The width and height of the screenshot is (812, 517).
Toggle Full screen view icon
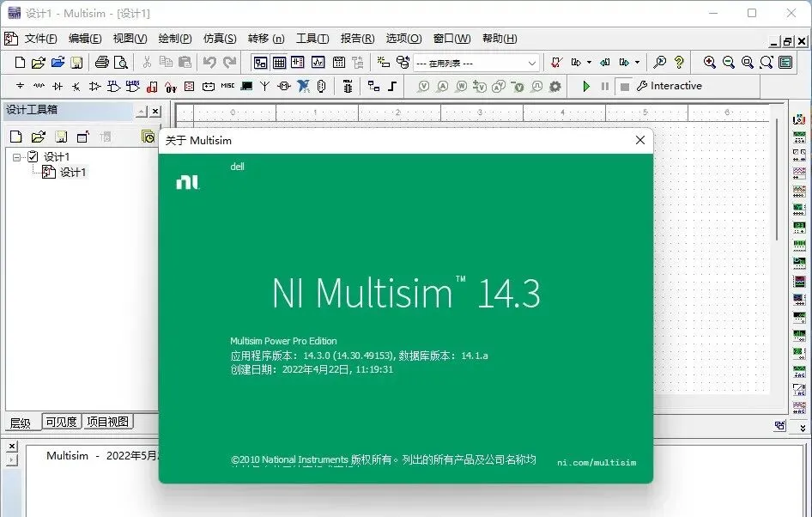(x=785, y=63)
